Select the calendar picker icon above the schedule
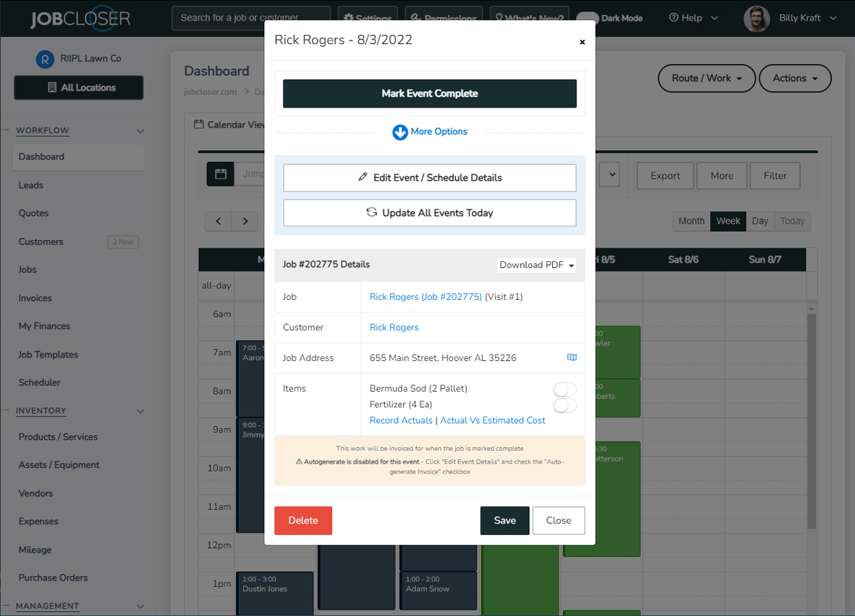 tap(219, 174)
